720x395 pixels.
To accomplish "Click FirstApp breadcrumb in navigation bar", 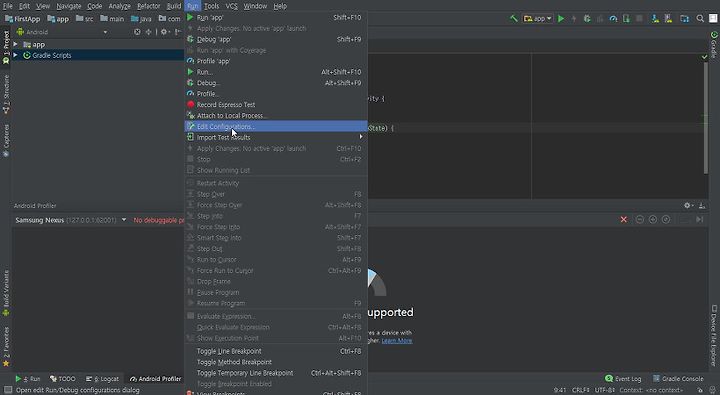I will (x=22, y=19).
